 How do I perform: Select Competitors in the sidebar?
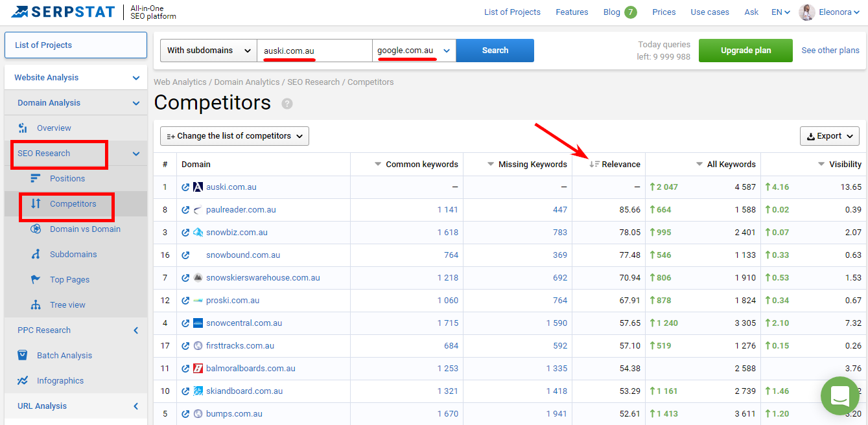click(73, 204)
